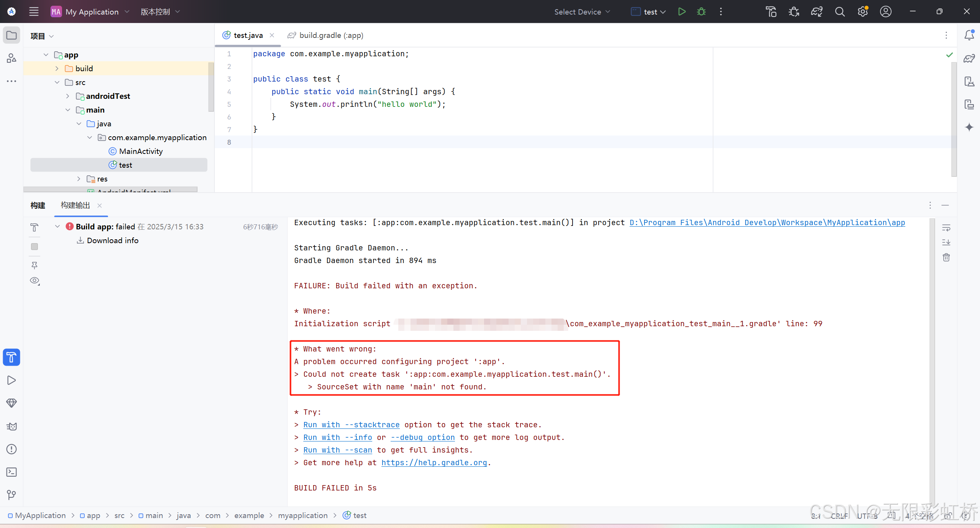Toggle soft-wrap in build output

[x=946, y=228]
